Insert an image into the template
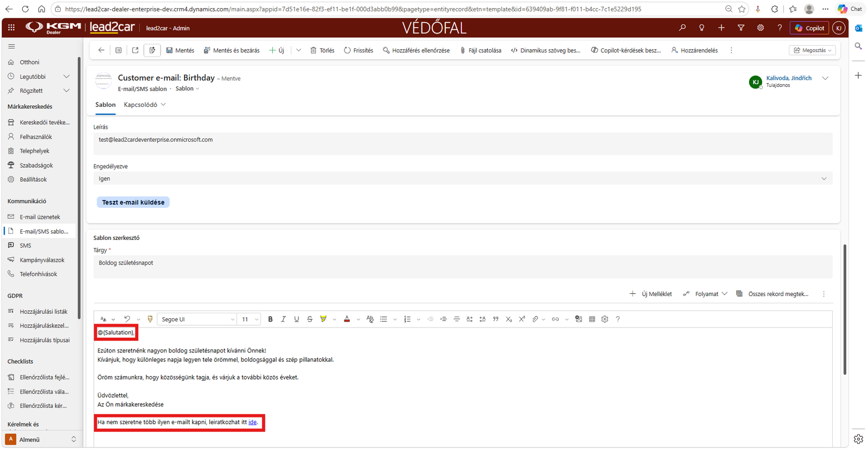The width and height of the screenshot is (868, 449). coord(578,319)
